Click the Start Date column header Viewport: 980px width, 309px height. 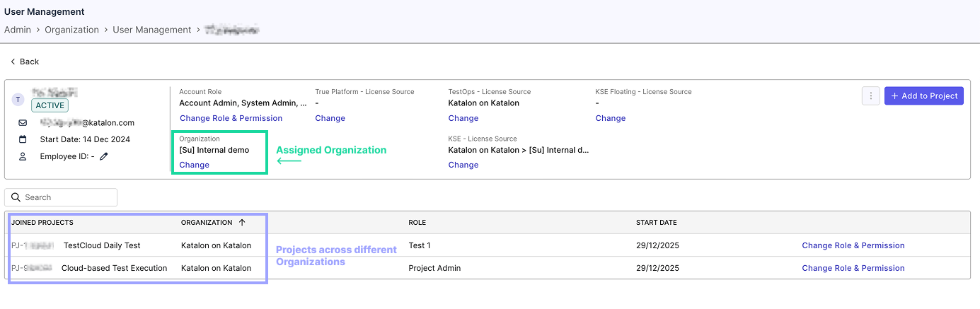[x=657, y=222]
